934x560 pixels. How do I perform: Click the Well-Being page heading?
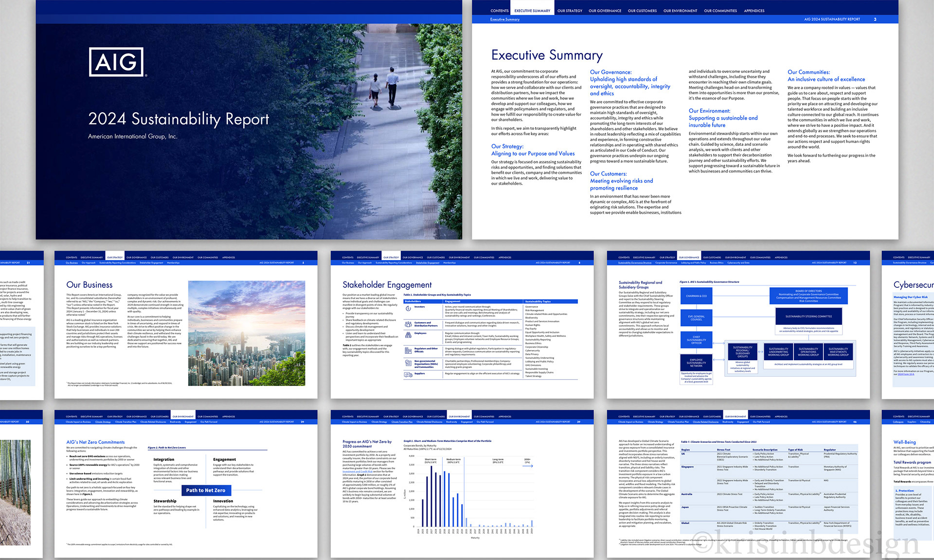[904, 442]
